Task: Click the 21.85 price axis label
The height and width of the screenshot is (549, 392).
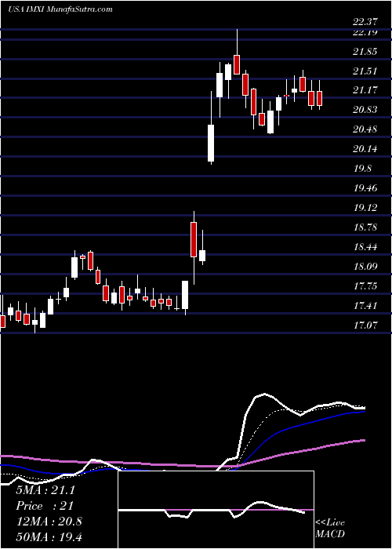Action: (365, 52)
